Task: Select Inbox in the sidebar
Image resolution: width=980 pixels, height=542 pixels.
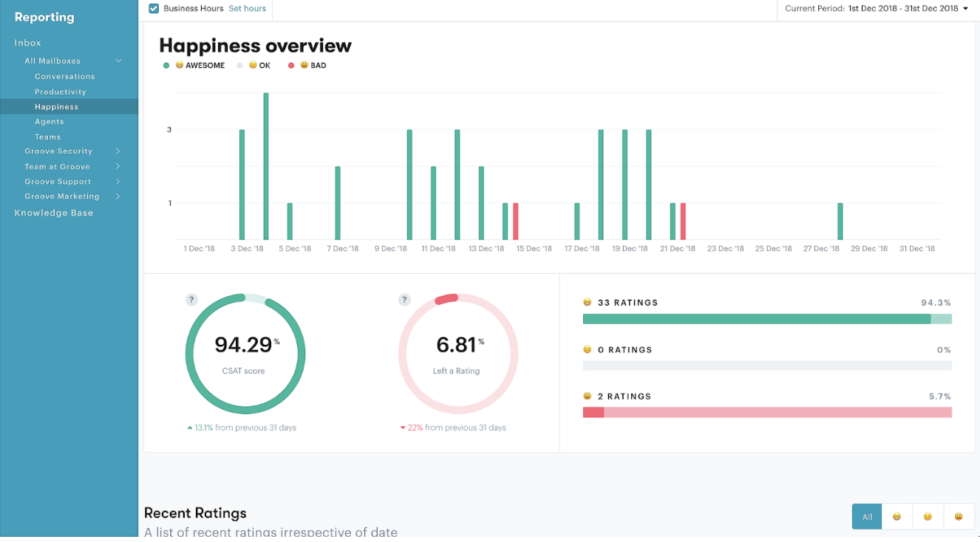Action: pos(28,43)
